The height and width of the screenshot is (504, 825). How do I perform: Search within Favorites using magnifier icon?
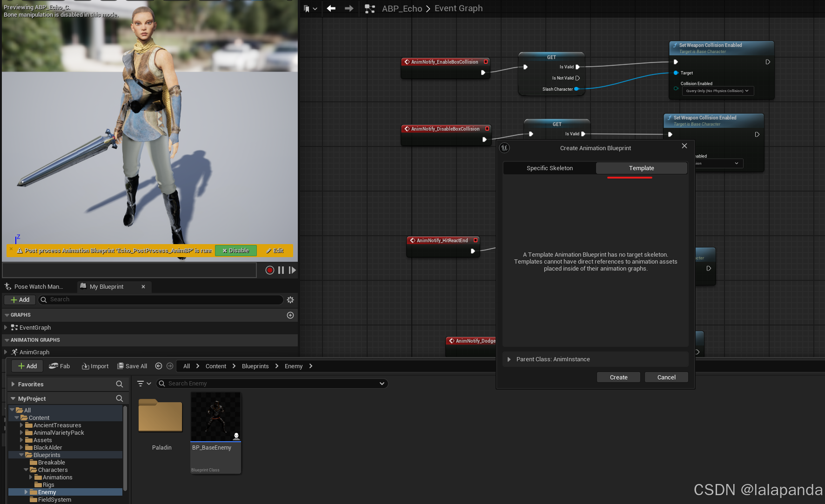pyautogui.click(x=120, y=384)
